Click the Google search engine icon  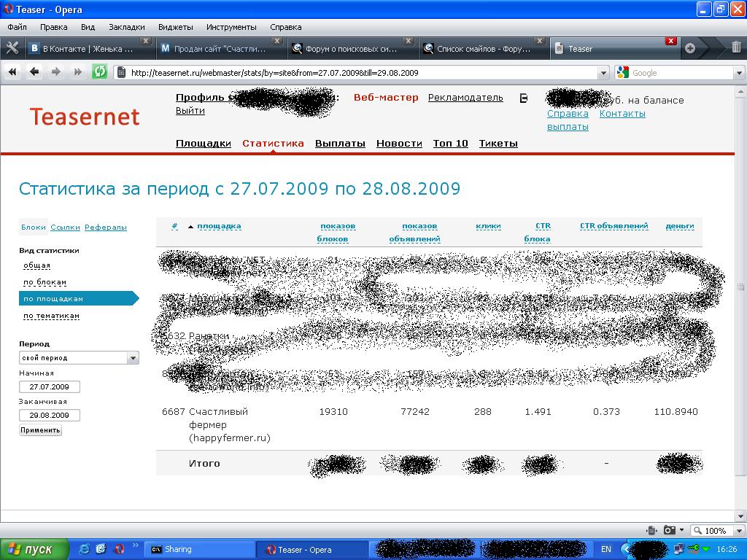click(x=622, y=72)
